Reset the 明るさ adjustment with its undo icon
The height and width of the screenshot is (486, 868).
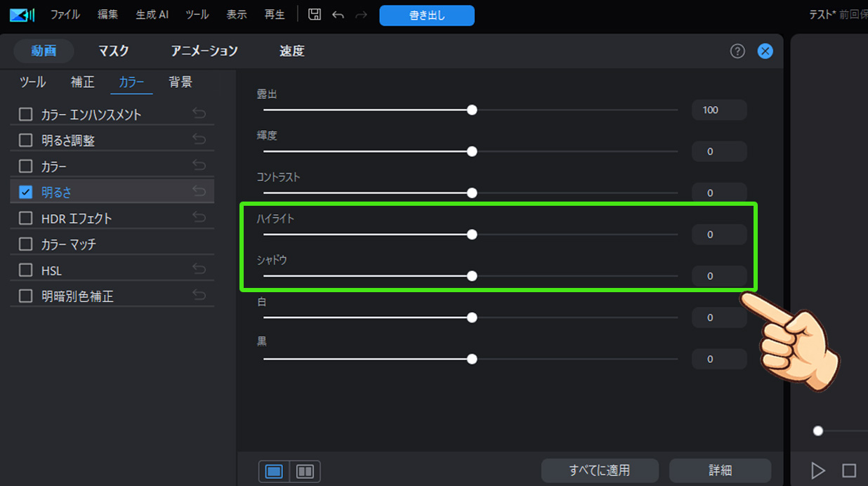[x=199, y=190]
